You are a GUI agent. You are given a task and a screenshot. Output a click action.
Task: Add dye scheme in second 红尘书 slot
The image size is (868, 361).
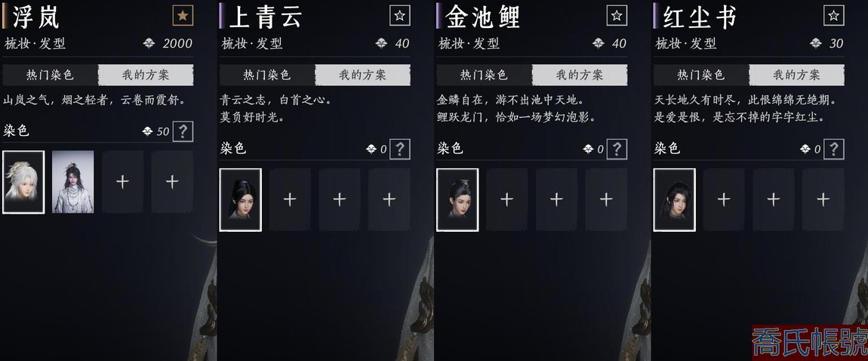(724, 199)
